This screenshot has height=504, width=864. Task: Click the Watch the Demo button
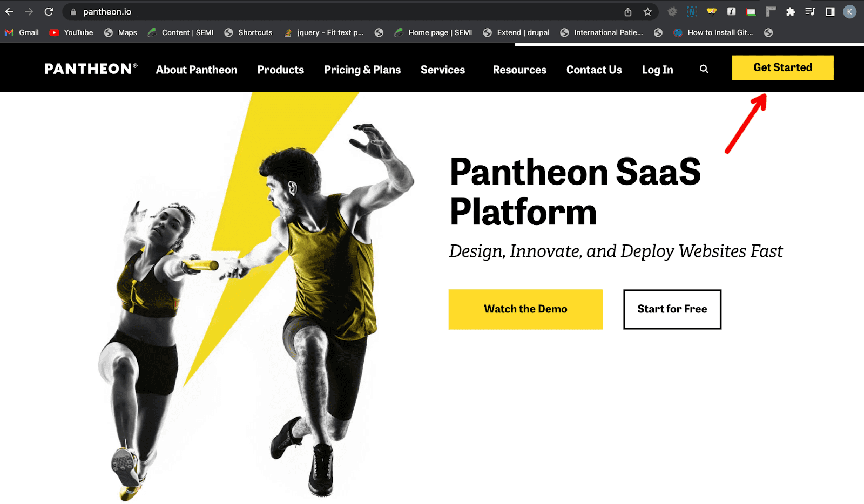525,309
